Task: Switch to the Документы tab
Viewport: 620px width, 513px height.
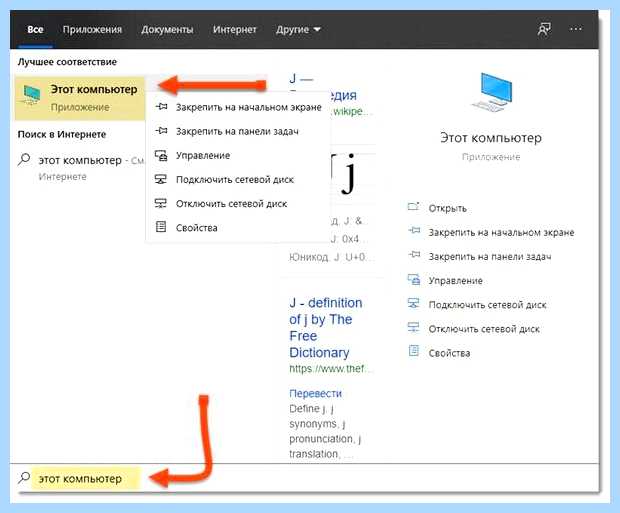Action: 167,30
